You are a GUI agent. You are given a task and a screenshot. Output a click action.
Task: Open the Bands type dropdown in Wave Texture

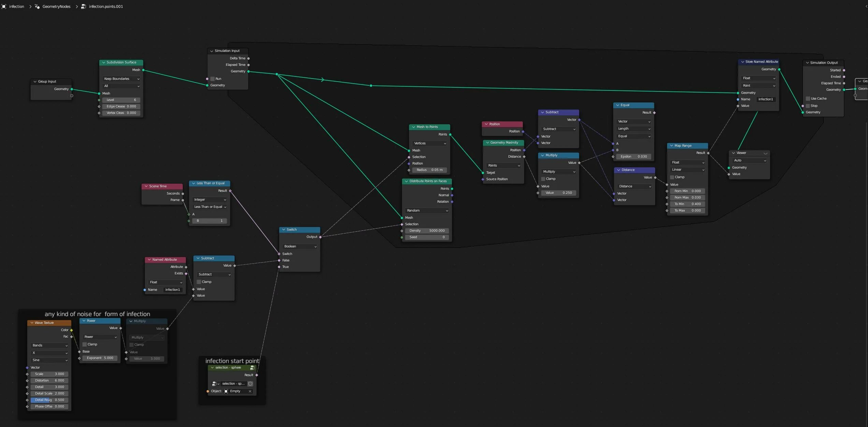pyautogui.click(x=49, y=345)
